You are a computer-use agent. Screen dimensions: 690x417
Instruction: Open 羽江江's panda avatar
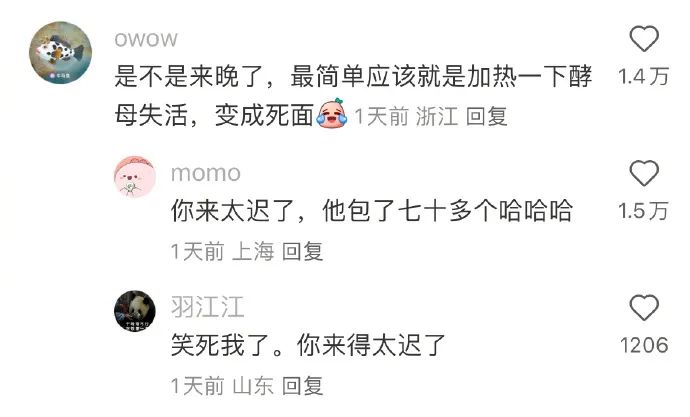click(135, 311)
